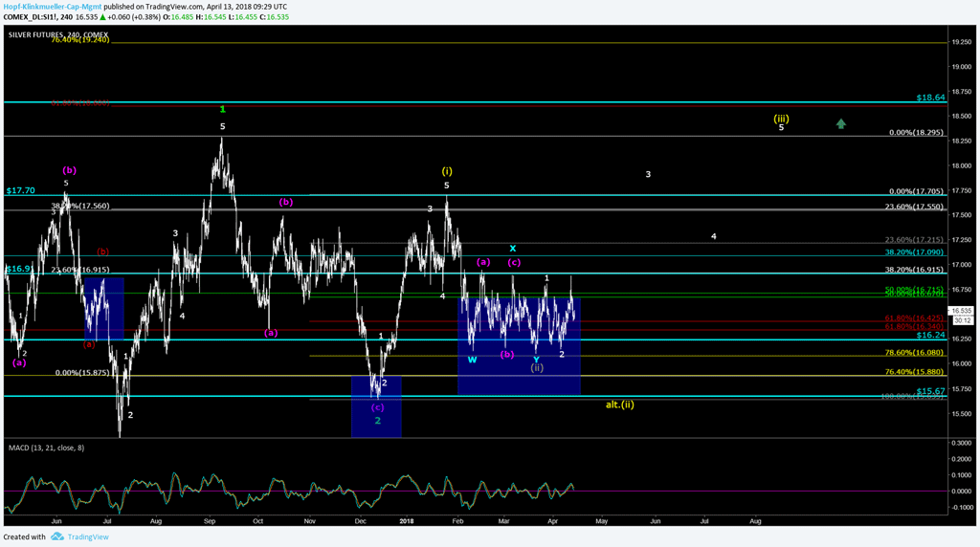Click the green up arrow marker on chart

tap(840, 123)
